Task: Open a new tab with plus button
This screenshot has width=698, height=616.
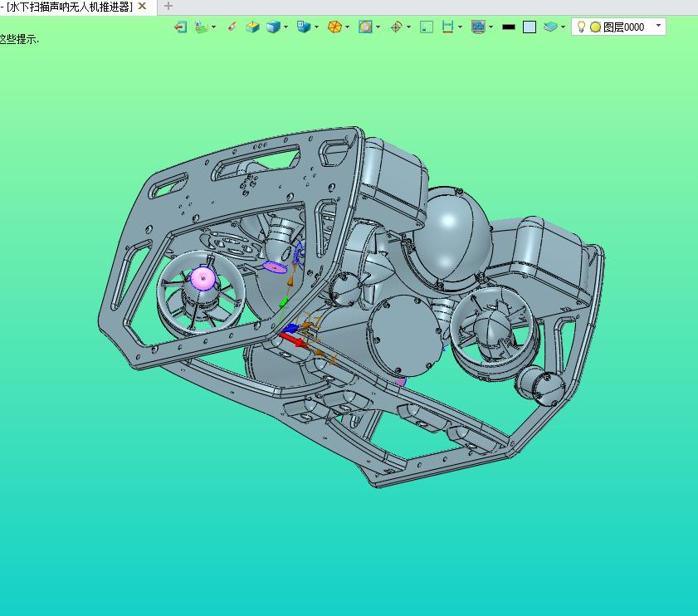Action: point(168,7)
